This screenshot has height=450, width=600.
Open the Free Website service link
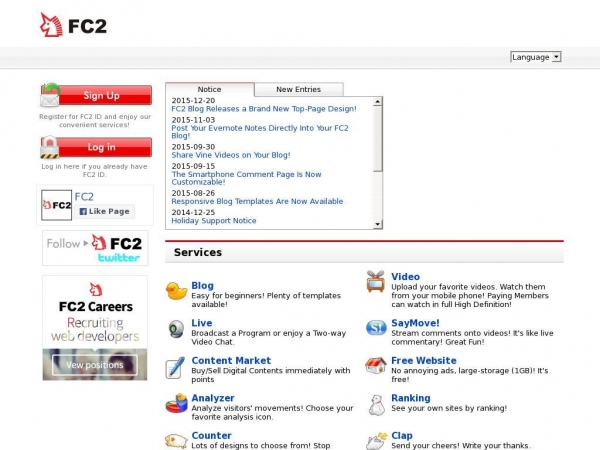pyautogui.click(x=424, y=360)
